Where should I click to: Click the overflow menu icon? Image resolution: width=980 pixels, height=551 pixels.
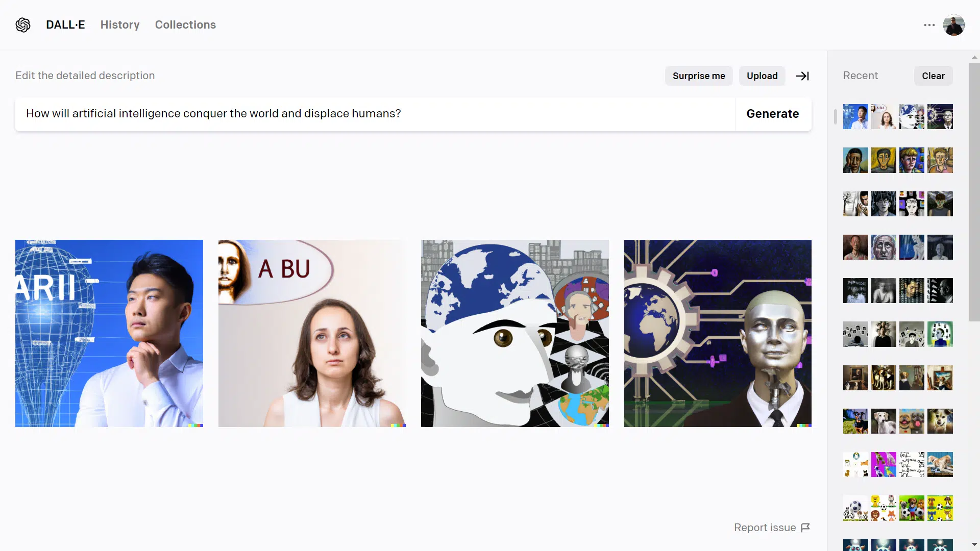[929, 25]
